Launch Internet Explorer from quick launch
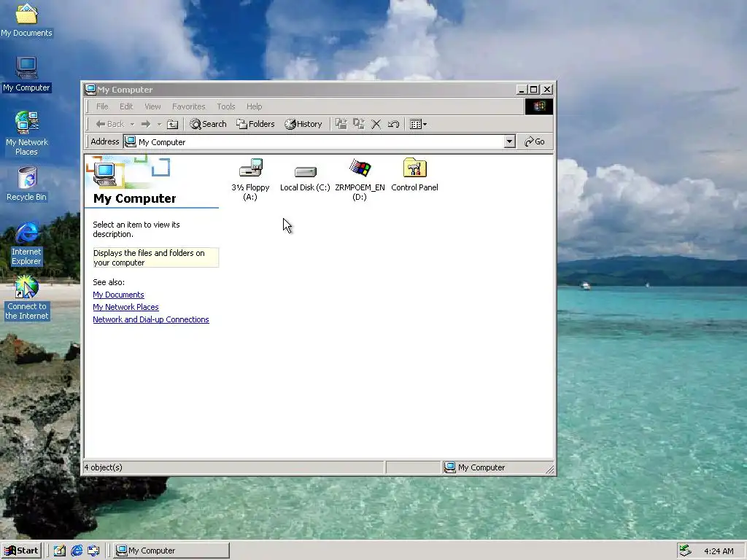 77,551
